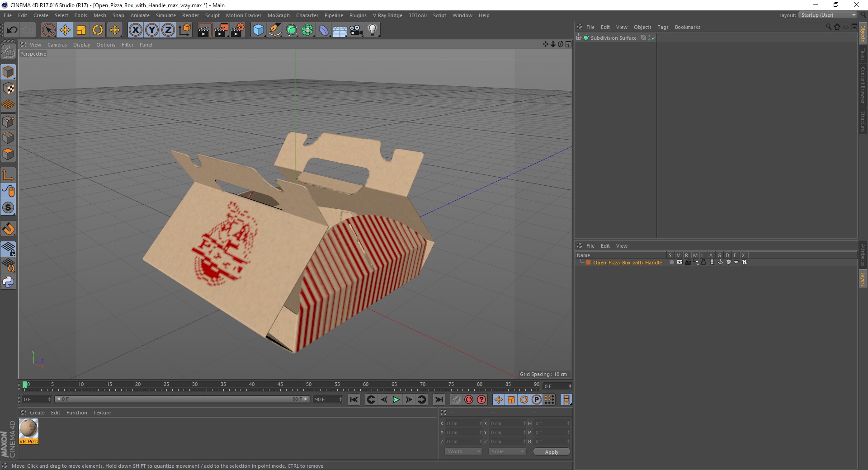Toggle Subdivision Surface visibility dots
This screenshot has width=868, height=470.
coord(649,38)
